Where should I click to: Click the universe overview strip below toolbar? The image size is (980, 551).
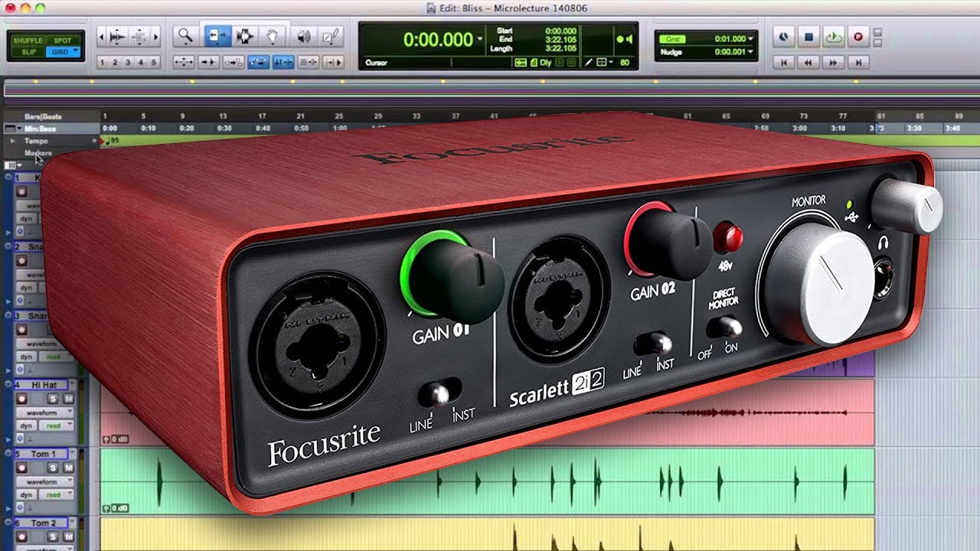tap(490, 90)
